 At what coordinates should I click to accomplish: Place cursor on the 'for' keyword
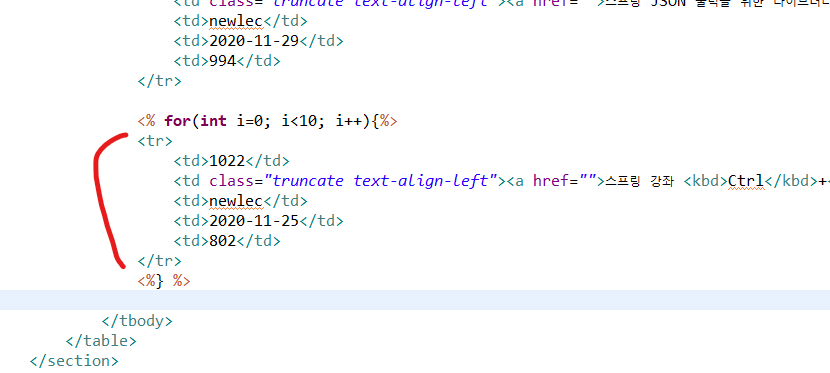[x=178, y=121]
